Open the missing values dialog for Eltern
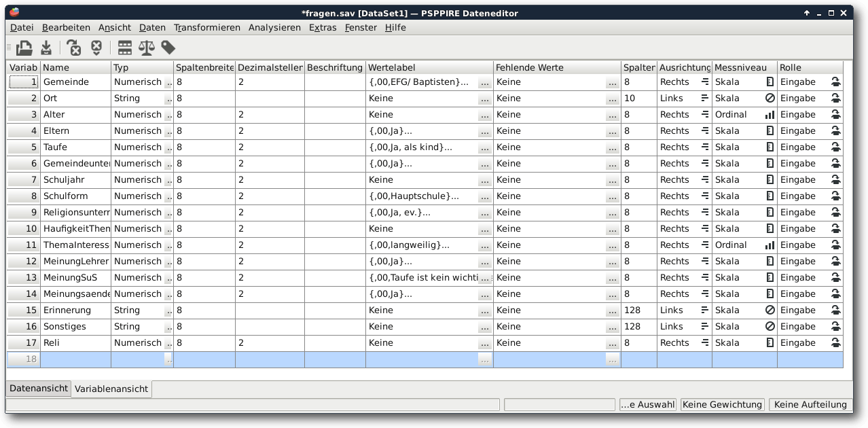868x428 pixels. pos(612,131)
